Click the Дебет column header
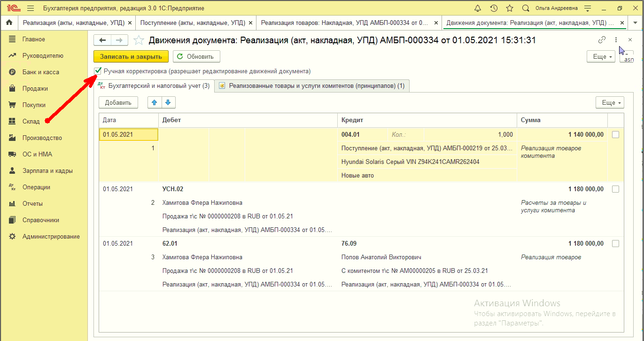This screenshot has height=341, width=644. [x=248, y=120]
